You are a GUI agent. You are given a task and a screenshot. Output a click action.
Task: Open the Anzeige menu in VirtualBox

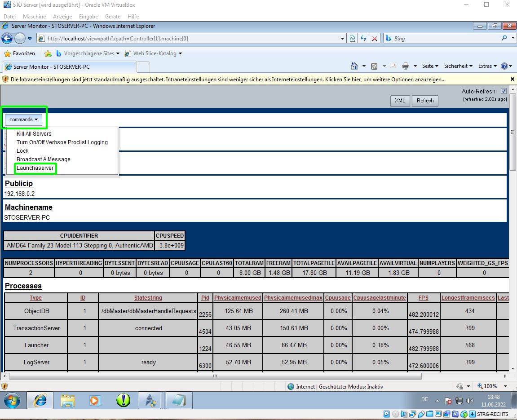[62, 17]
